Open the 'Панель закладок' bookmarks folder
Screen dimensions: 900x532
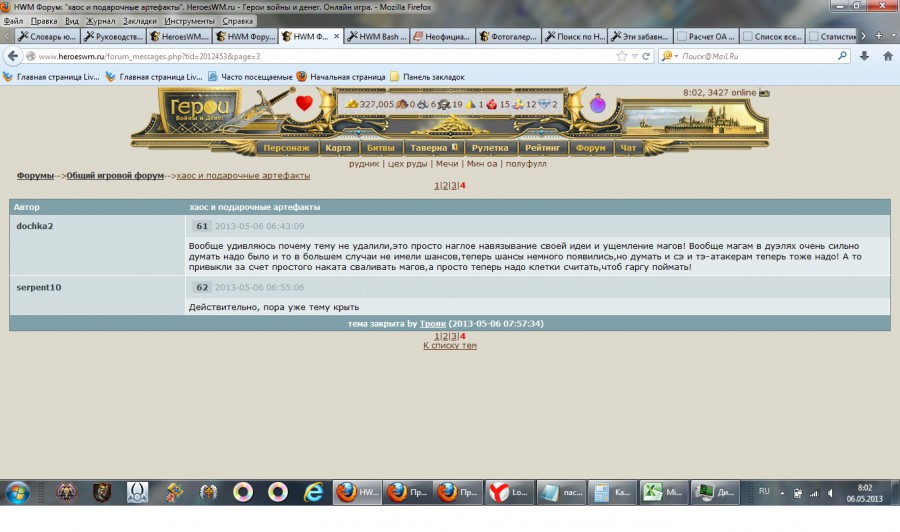[427, 77]
